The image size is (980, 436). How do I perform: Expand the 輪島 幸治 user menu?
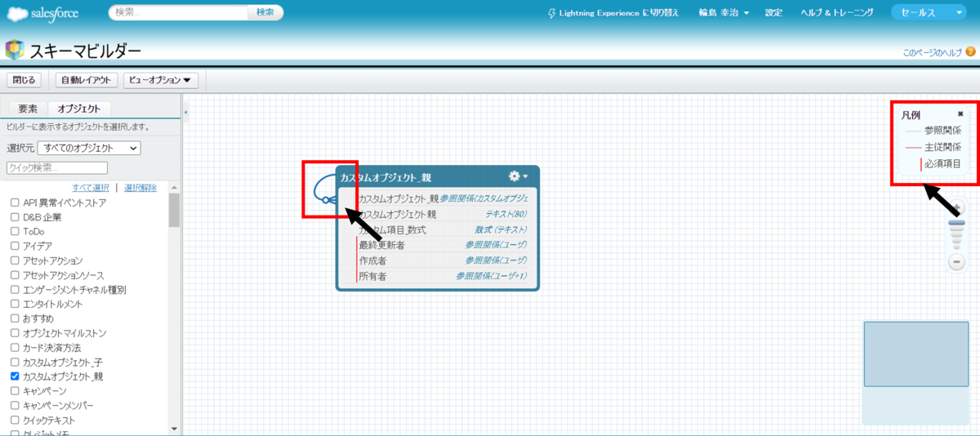click(724, 13)
